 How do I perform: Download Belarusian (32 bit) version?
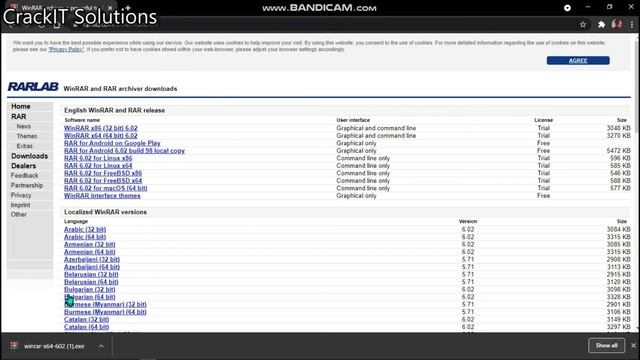91,274
